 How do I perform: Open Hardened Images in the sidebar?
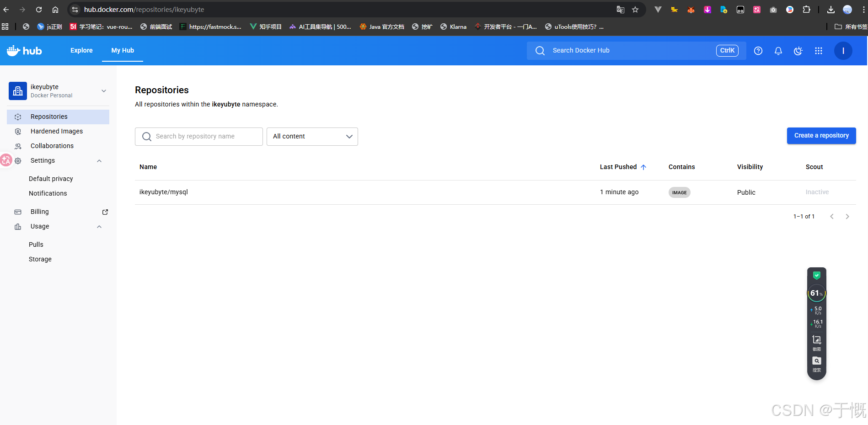click(x=58, y=132)
